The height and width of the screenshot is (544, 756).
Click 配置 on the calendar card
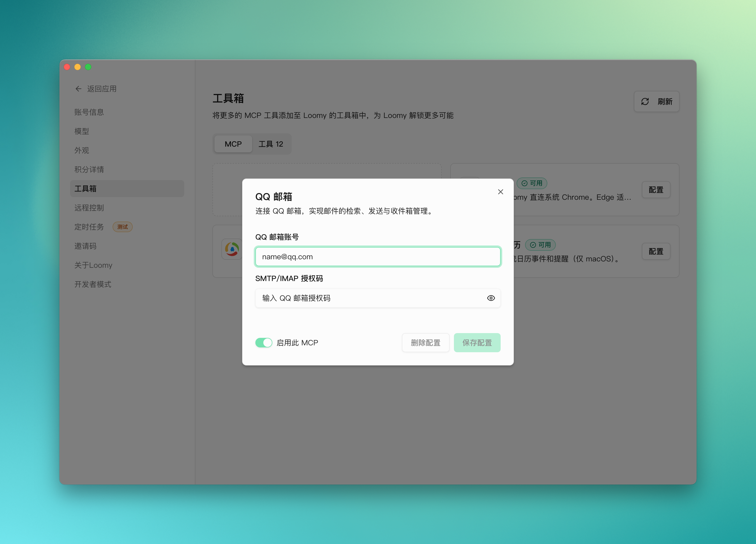pyautogui.click(x=656, y=251)
